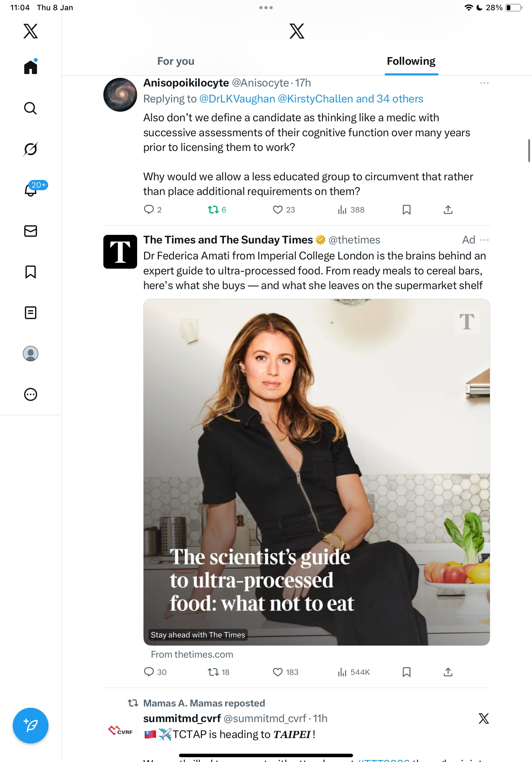Open the scientist's guide article image

click(316, 471)
